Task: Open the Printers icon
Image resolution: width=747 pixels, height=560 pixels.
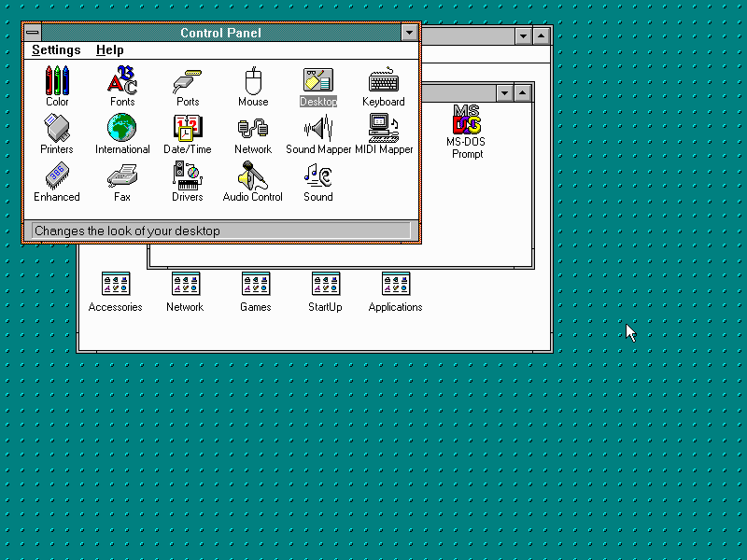Action: pyautogui.click(x=57, y=128)
